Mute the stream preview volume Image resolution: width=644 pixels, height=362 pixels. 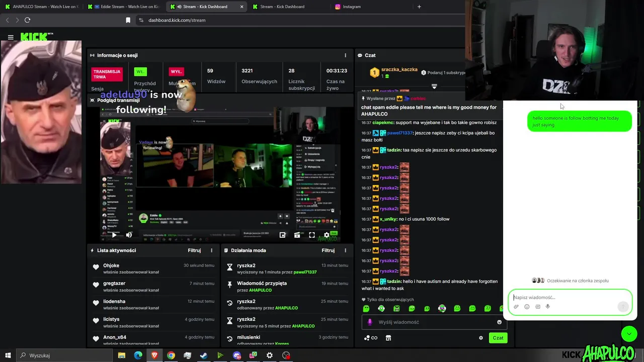[x=129, y=235]
